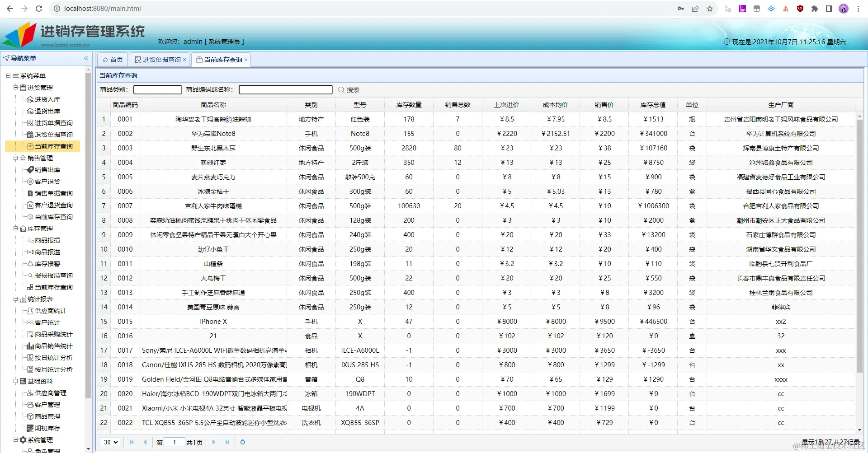This screenshot has width=868, height=453.
Task: Sort by 销售价 column header
Action: click(x=604, y=105)
